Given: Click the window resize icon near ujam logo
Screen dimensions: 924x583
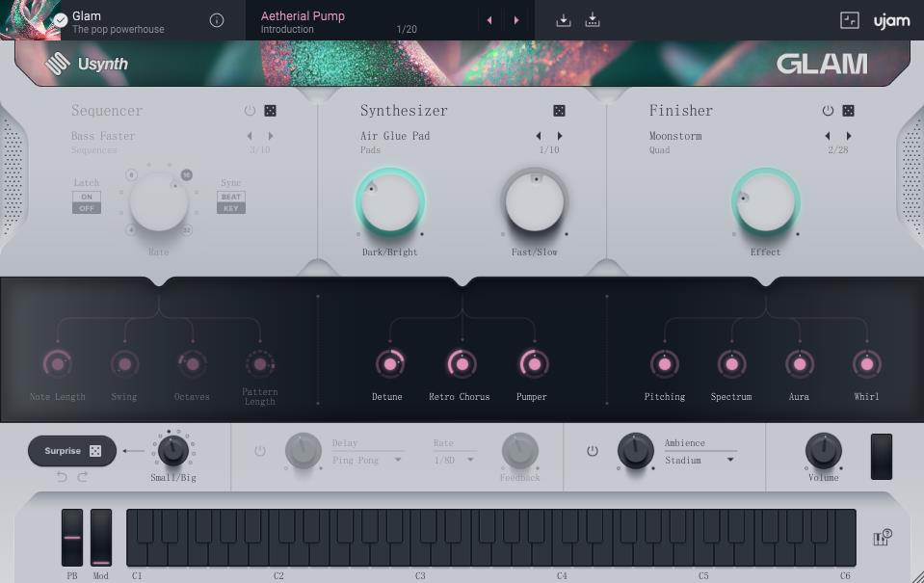Looking at the screenshot, I should click(x=849, y=20).
